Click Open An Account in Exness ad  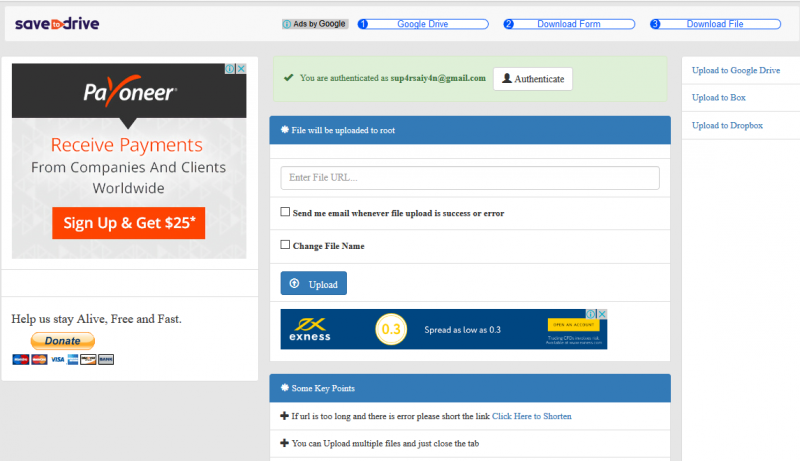coord(573,325)
